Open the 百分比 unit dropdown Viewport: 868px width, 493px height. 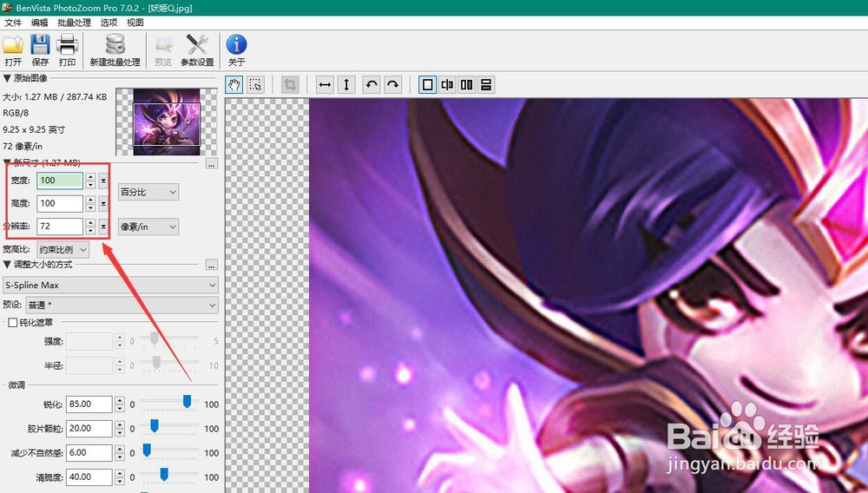[148, 192]
